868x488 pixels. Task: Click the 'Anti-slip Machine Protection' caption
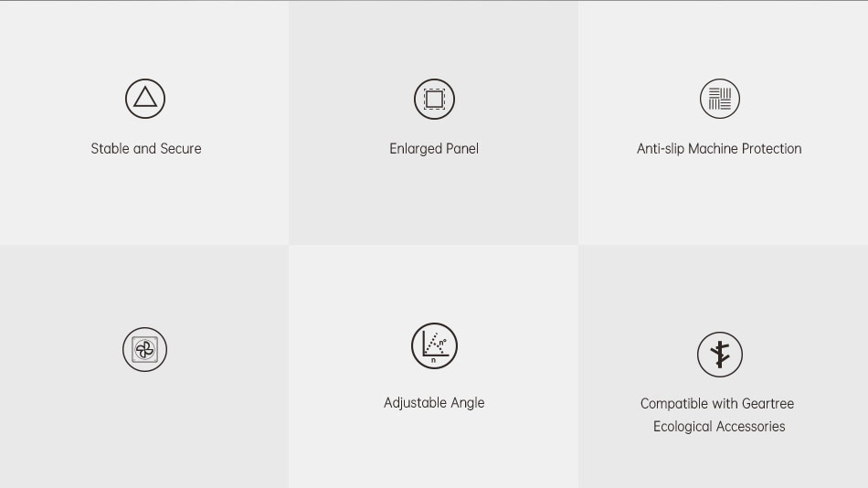coord(719,148)
